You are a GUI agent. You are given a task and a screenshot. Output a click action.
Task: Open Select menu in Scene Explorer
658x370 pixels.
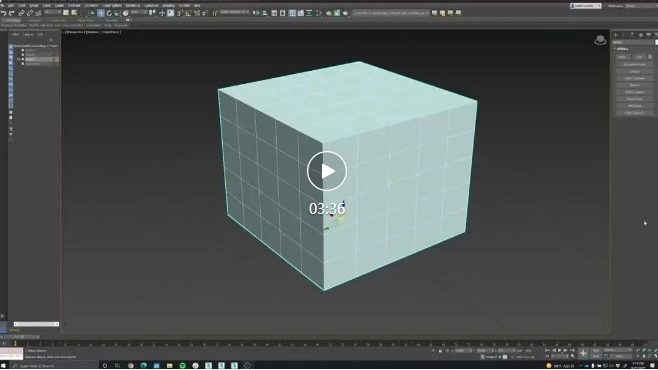[15, 34]
